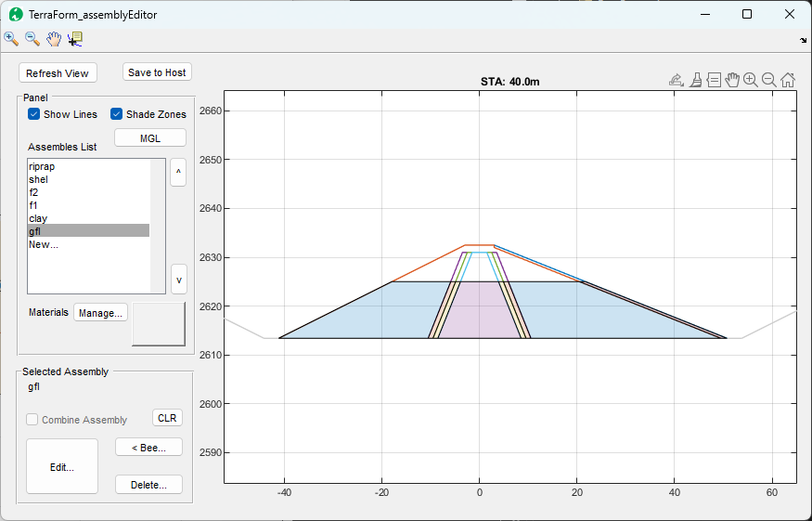
Task: Choose the clay assembly from the list
Action: pyautogui.click(x=38, y=218)
